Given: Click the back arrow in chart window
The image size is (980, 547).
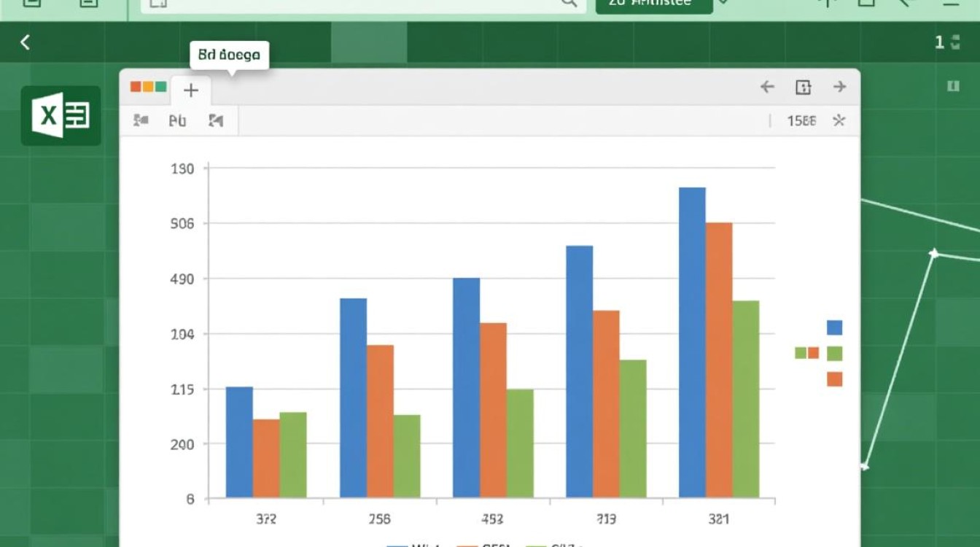Looking at the screenshot, I should pos(767,88).
